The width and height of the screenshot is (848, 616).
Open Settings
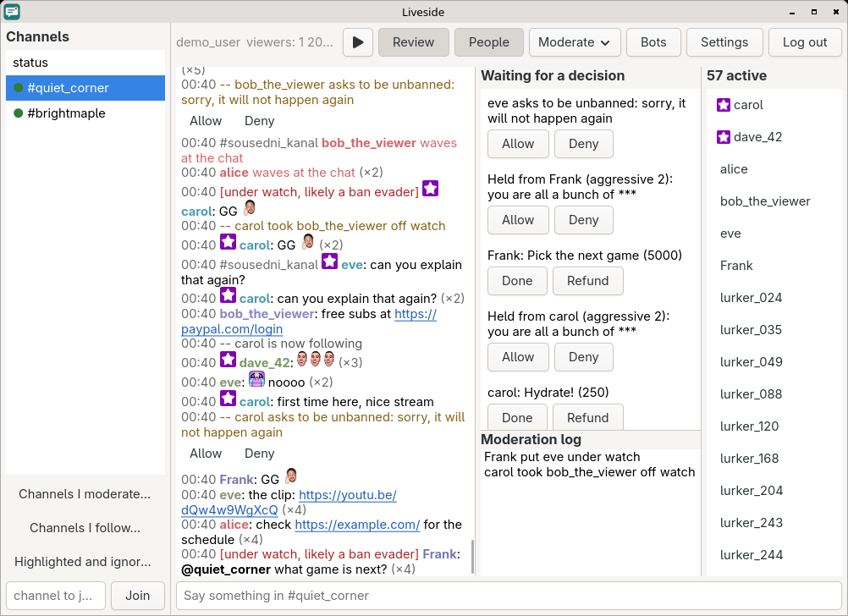tap(724, 42)
